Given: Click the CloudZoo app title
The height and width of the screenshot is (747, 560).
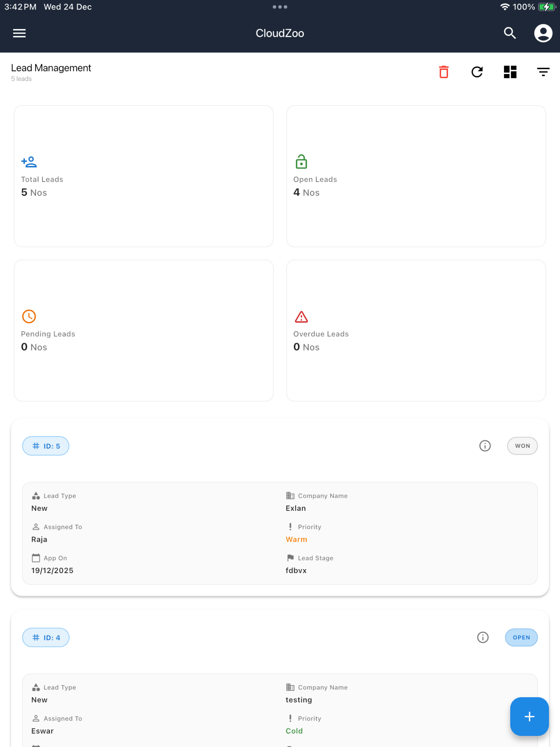Looking at the screenshot, I should [x=280, y=33].
